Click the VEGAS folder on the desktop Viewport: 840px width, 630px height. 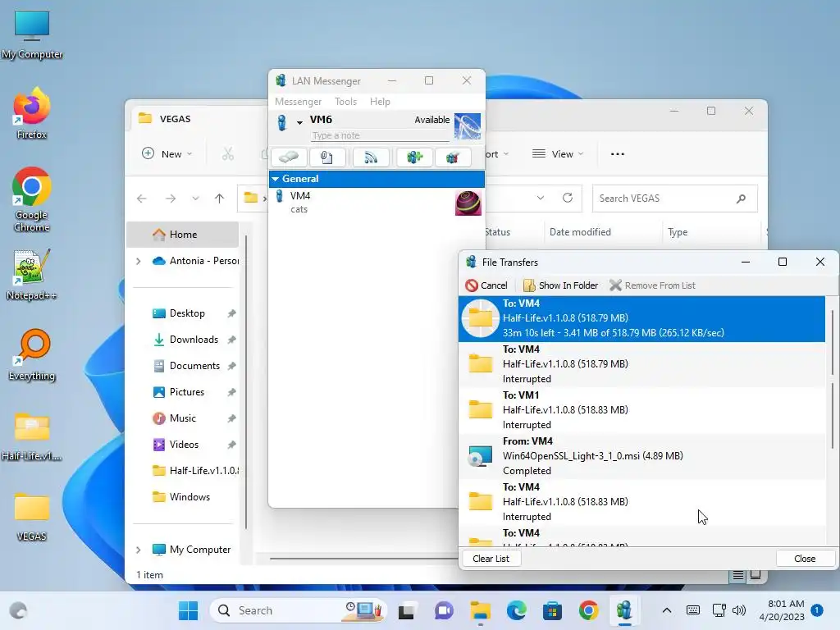tap(32, 516)
